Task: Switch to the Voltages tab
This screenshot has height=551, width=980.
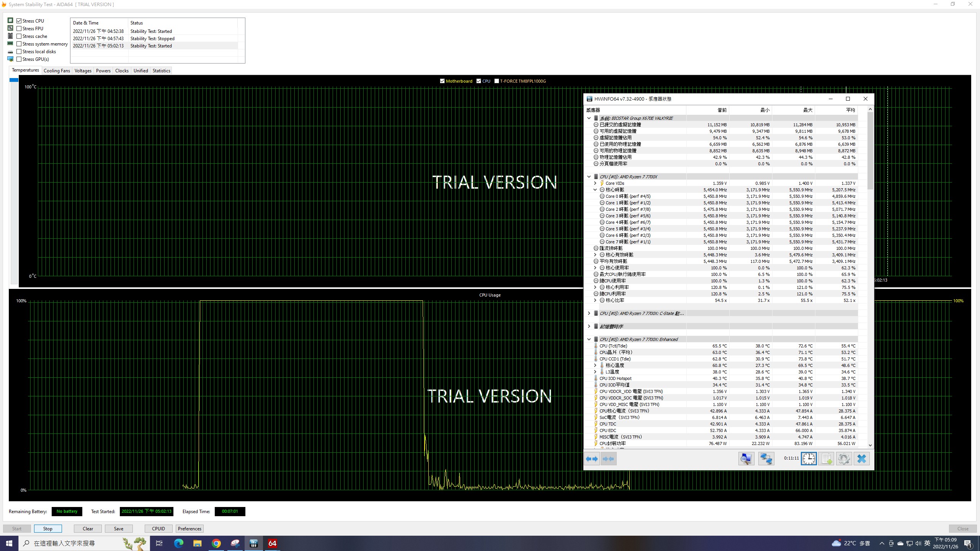Action: [83, 70]
